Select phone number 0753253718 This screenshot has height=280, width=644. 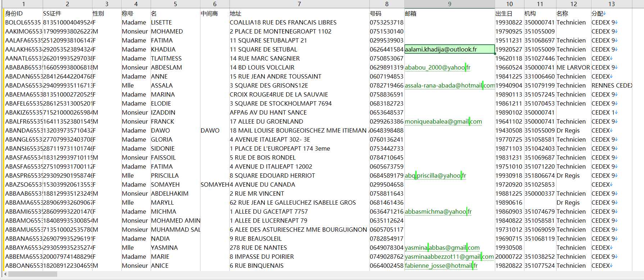click(387, 22)
